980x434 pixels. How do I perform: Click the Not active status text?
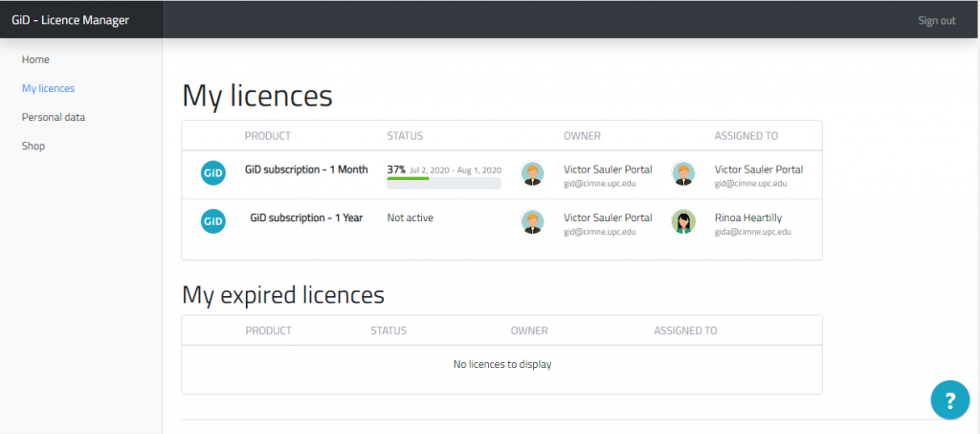(x=410, y=217)
